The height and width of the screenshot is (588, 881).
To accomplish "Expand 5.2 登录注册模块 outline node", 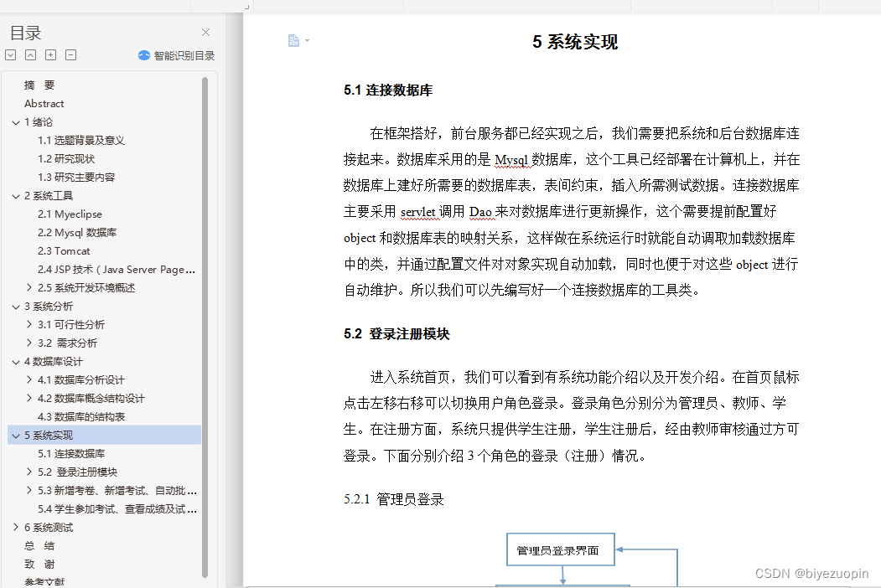I will point(29,472).
